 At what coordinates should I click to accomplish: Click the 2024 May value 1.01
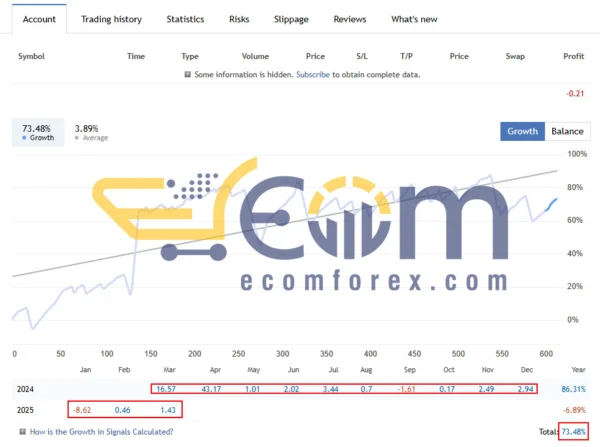[252, 389]
